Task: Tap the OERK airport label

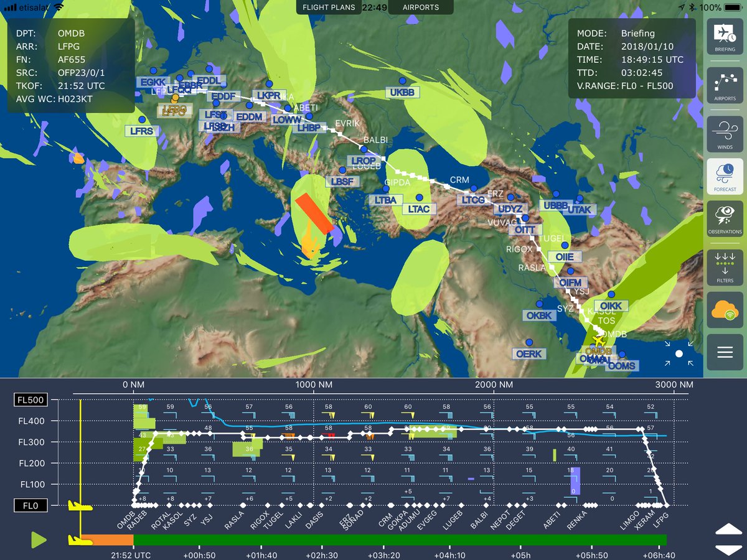Action: [529, 353]
